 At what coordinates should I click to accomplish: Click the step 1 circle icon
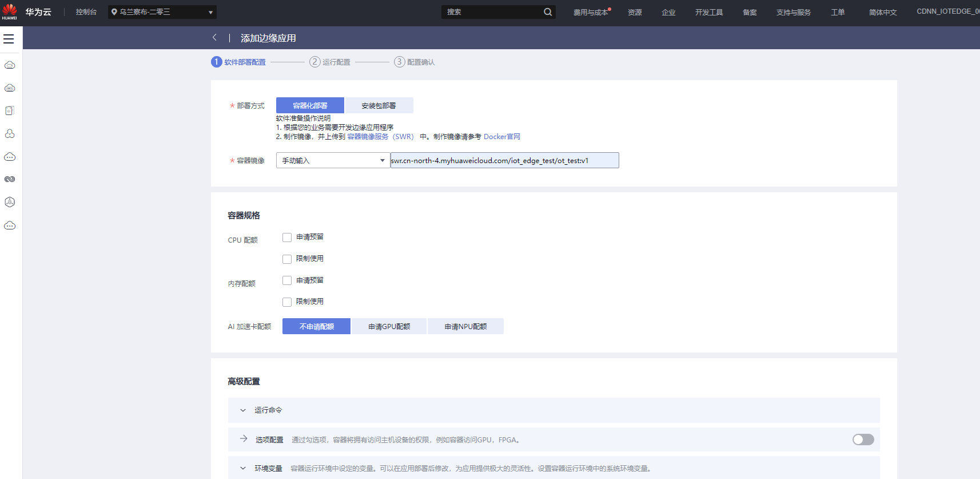[216, 62]
